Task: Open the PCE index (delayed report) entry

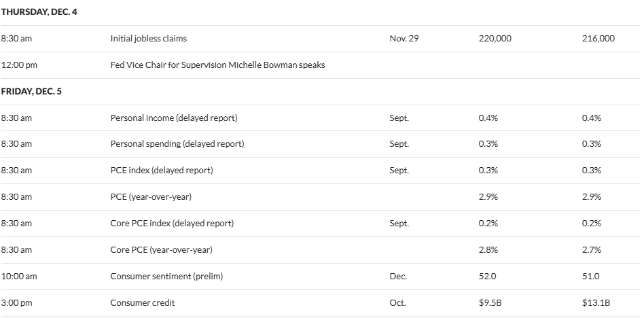Action: tap(161, 171)
